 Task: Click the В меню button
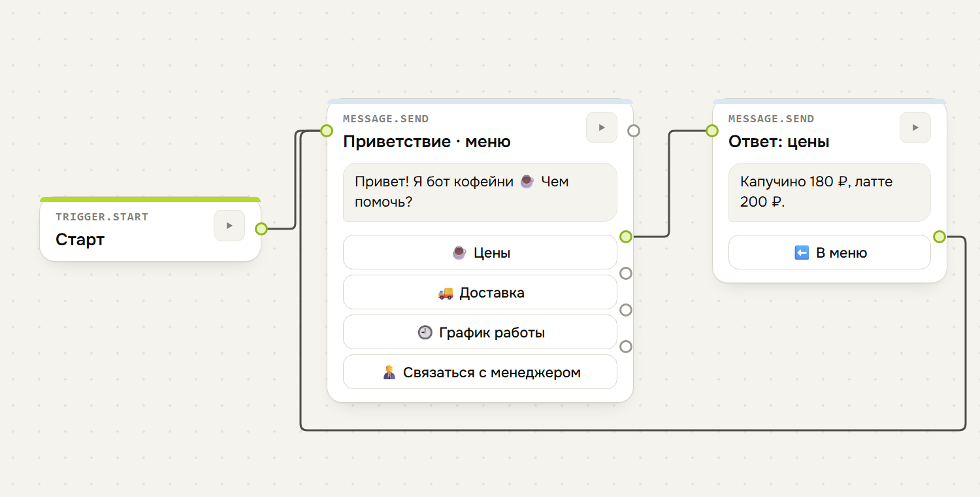[x=830, y=252]
